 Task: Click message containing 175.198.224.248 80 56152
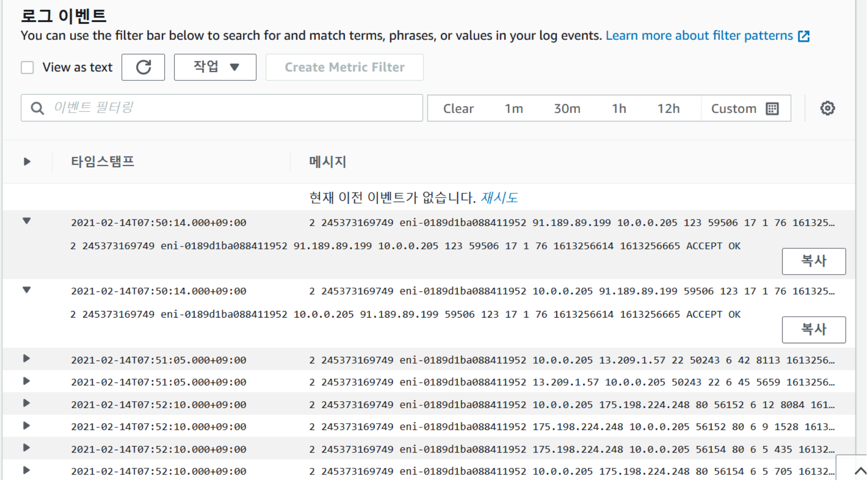pyautogui.click(x=572, y=405)
